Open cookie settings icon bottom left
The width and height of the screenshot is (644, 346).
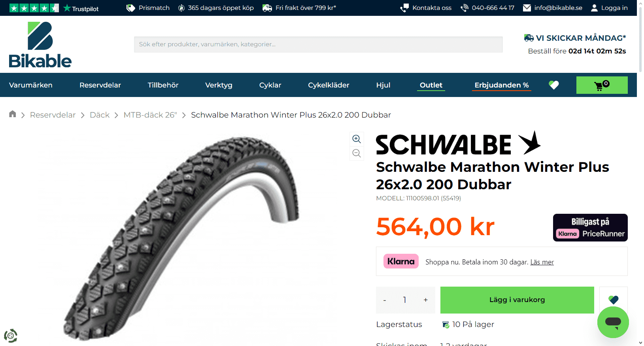pos(11,336)
